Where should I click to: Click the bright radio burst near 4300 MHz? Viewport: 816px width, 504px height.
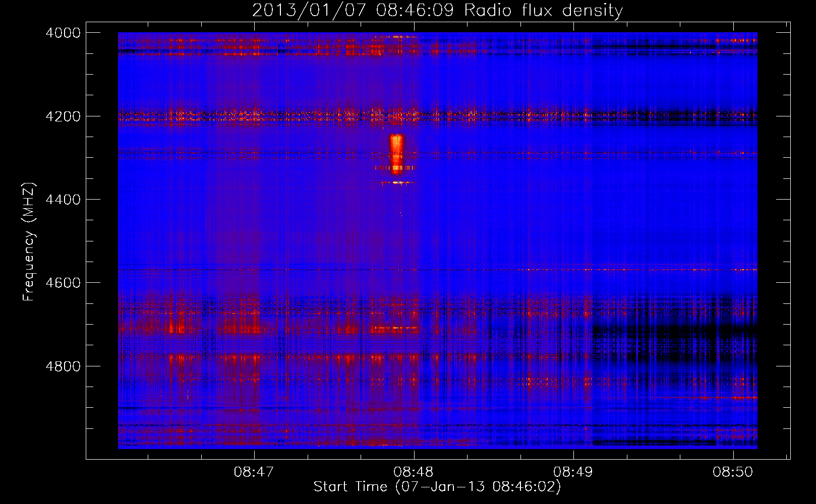[397, 154]
